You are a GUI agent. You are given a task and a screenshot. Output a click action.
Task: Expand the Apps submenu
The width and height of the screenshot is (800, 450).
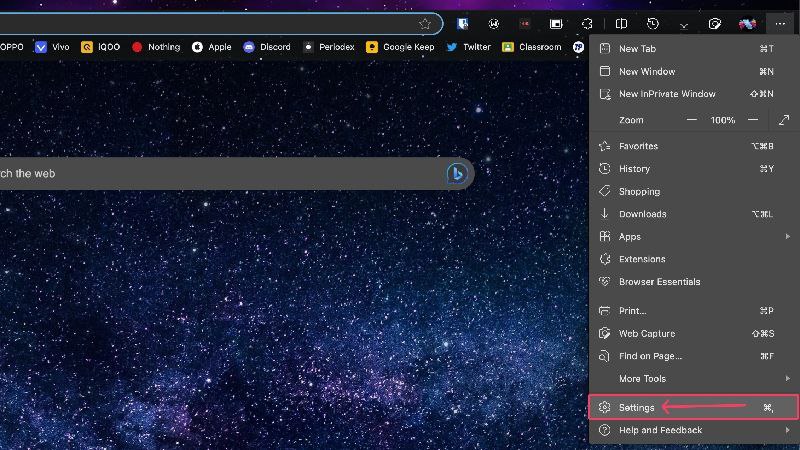click(694, 237)
